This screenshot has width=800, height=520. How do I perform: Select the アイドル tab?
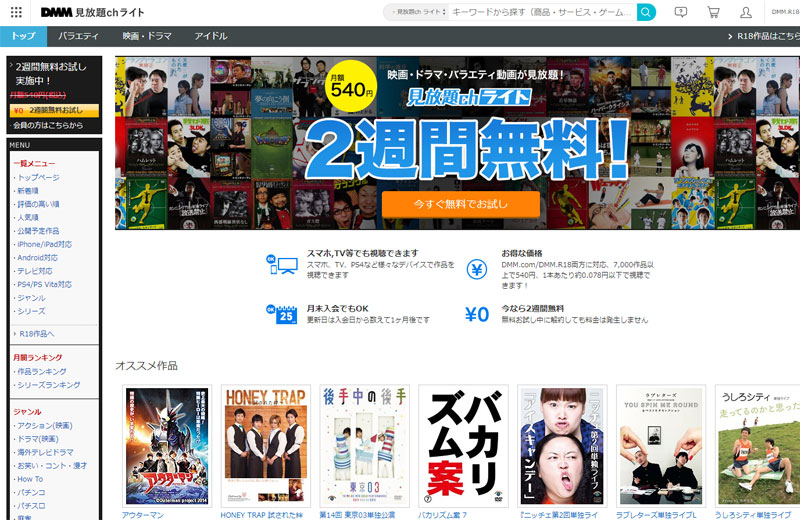211,36
